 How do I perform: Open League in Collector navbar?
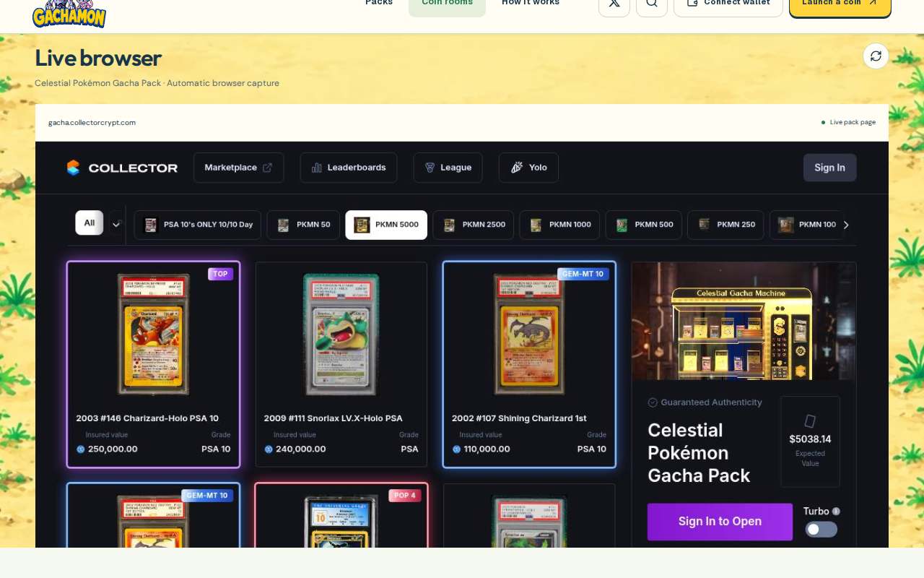(448, 168)
